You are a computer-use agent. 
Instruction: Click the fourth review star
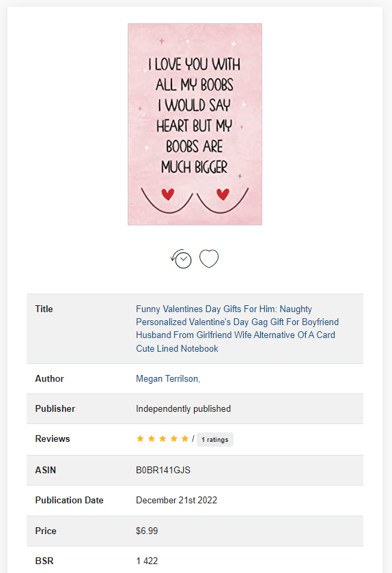[x=174, y=438]
